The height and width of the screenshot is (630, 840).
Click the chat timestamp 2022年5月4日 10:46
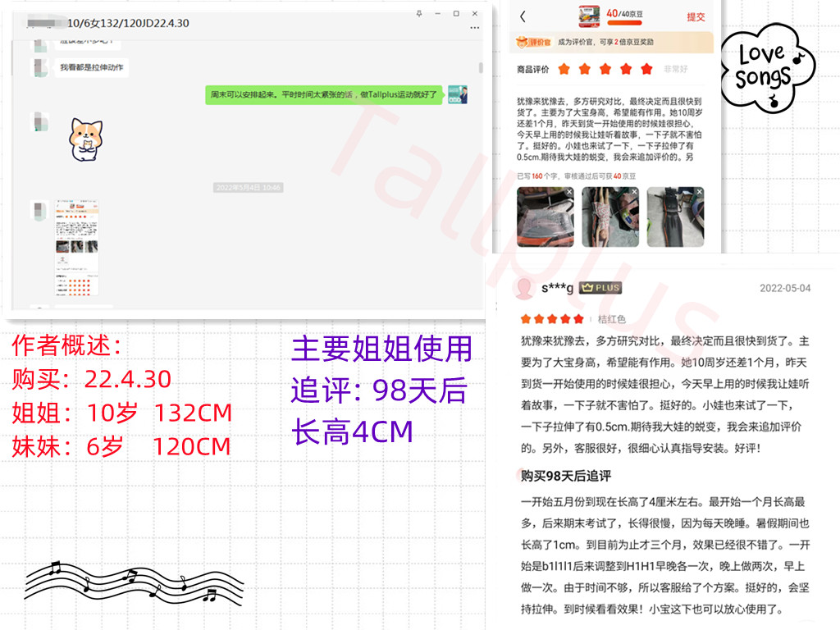(x=249, y=188)
